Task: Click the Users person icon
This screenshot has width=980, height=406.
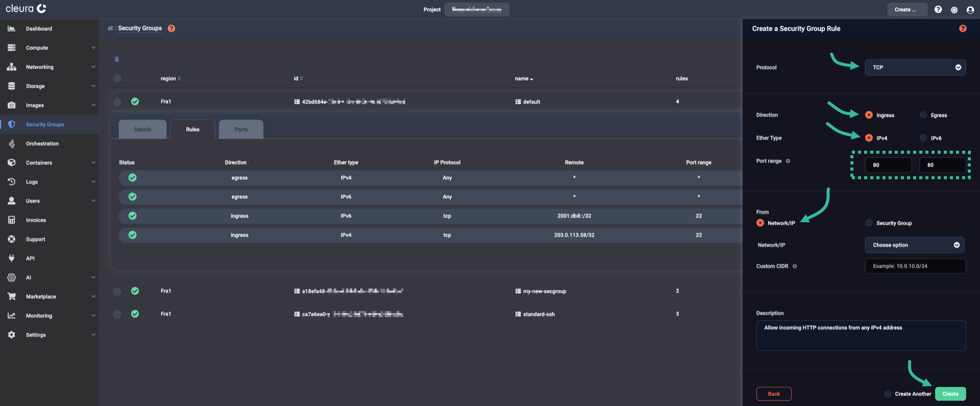Action: [11, 201]
